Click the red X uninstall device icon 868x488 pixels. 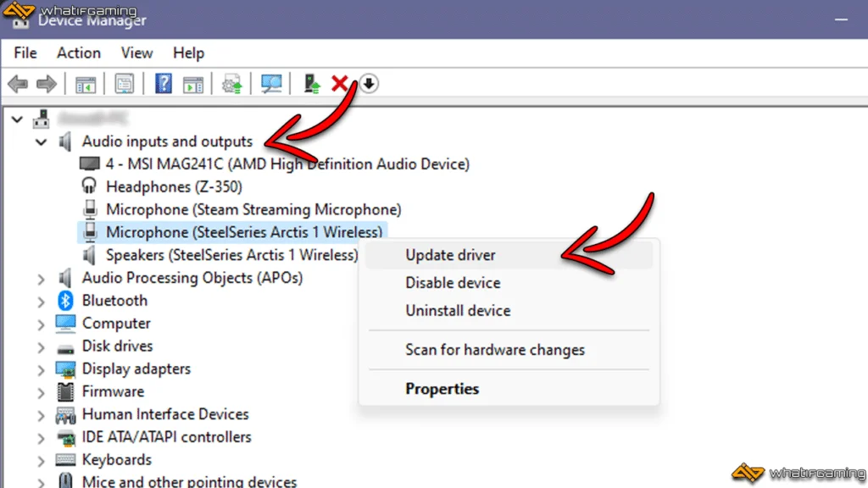(340, 84)
